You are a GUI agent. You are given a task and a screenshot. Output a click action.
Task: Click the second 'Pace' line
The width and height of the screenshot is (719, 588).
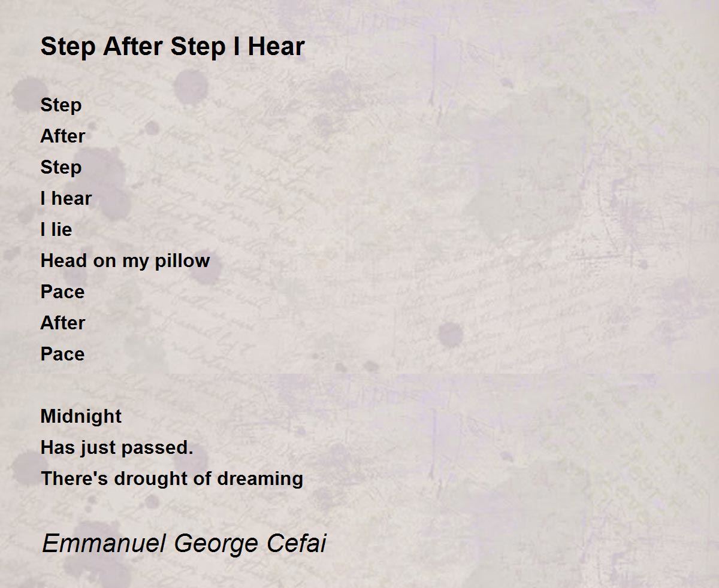tap(62, 354)
